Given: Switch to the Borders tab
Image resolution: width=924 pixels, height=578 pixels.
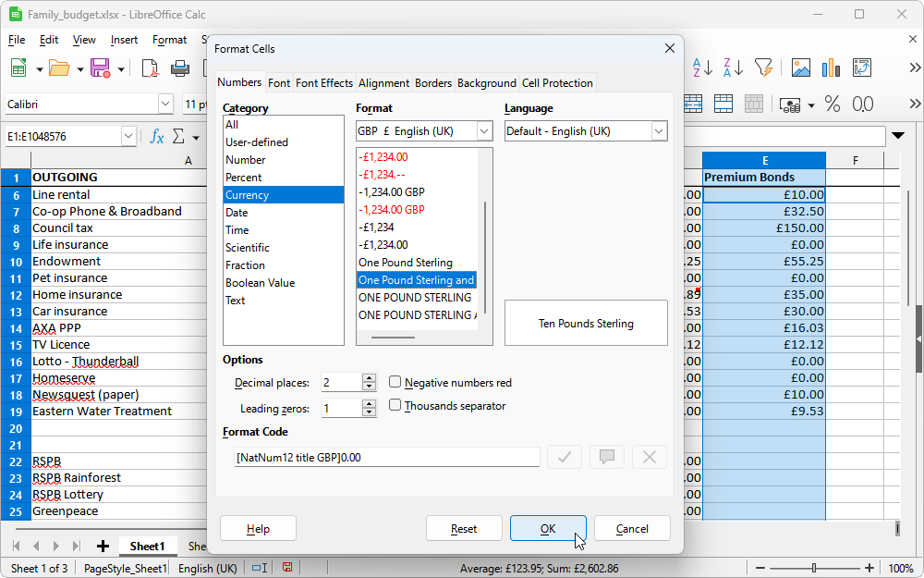Looking at the screenshot, I should point(432,83).
